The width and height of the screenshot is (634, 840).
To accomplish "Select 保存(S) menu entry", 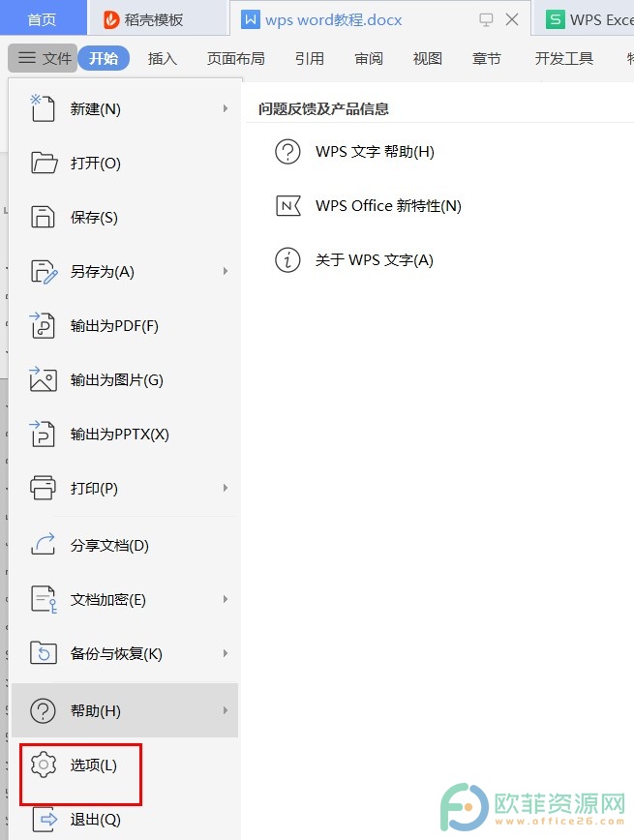I will 124,217.
